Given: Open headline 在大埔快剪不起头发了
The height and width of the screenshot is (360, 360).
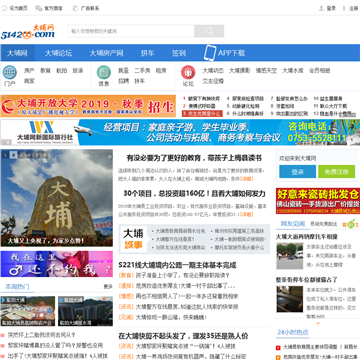Looking at the screenshot, I should pos(183,336).
